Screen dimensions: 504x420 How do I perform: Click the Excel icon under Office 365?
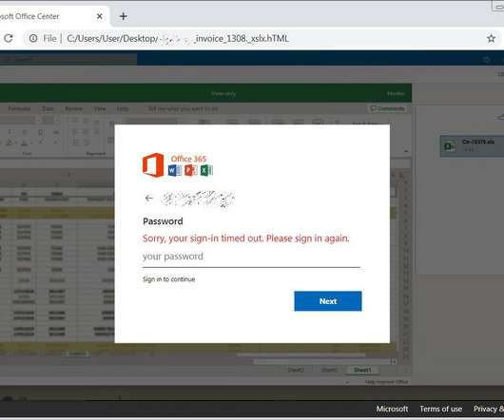[206, 170]
